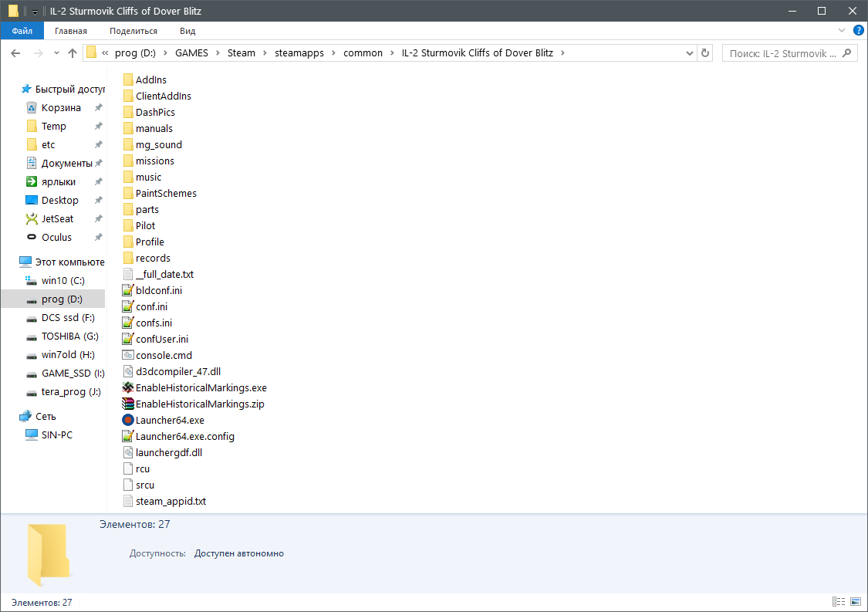
Task: Open the Вид ribbon tab
Action: (187, 31)
